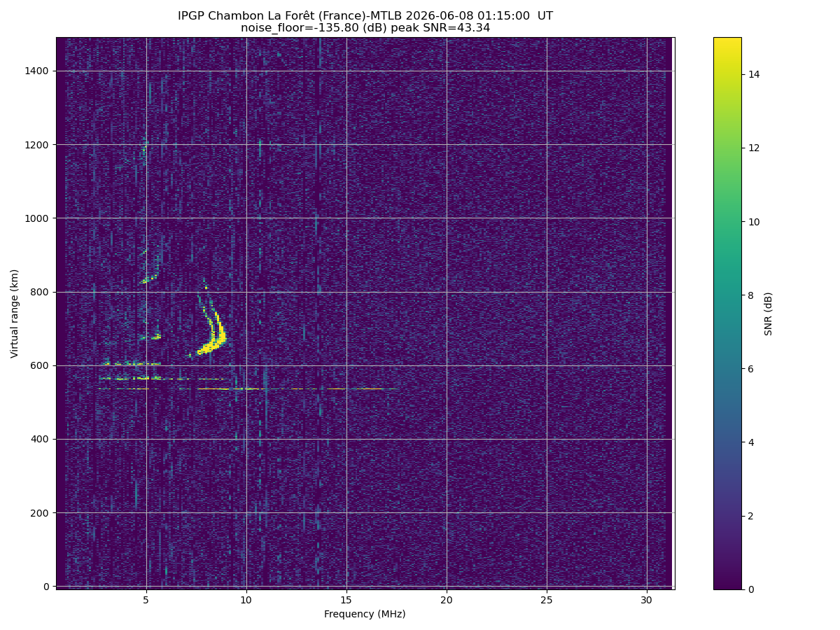Click the plot title with station name
Viewport: 840px width, 630px height.
pyautogui.click(x=365, y=16)
